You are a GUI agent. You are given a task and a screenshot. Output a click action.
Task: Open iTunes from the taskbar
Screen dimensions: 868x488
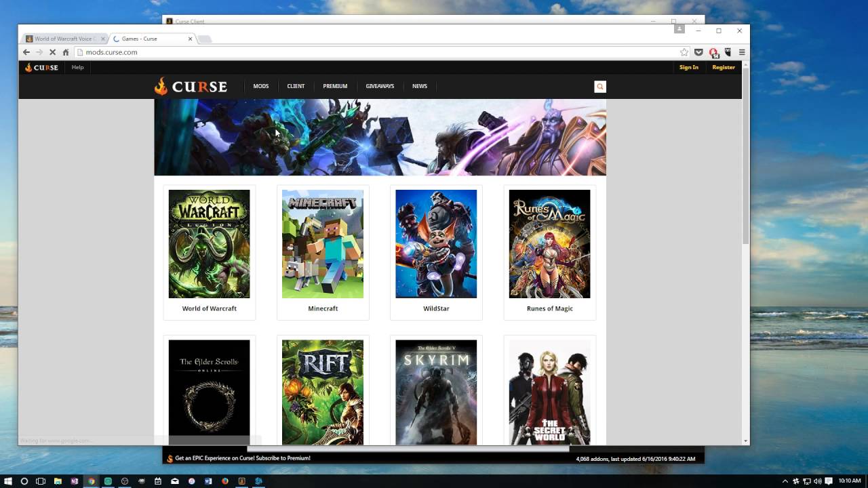(192, 481)
